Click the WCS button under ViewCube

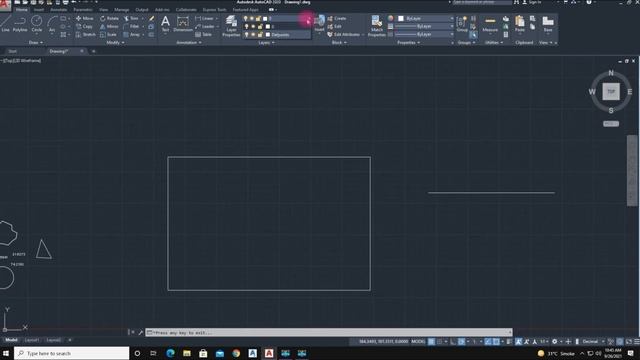coord(611,124)
